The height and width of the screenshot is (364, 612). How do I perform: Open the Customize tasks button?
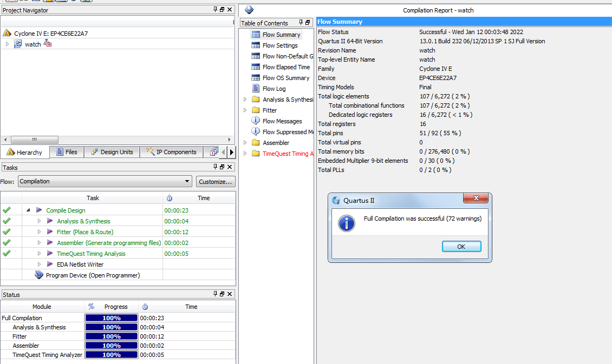pos(216,182)
